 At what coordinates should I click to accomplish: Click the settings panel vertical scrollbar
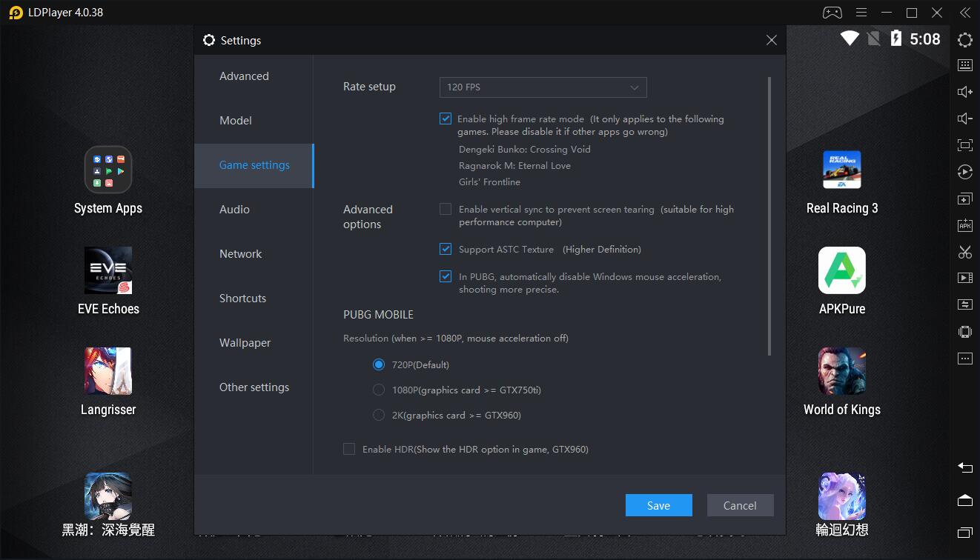[769, 215]
